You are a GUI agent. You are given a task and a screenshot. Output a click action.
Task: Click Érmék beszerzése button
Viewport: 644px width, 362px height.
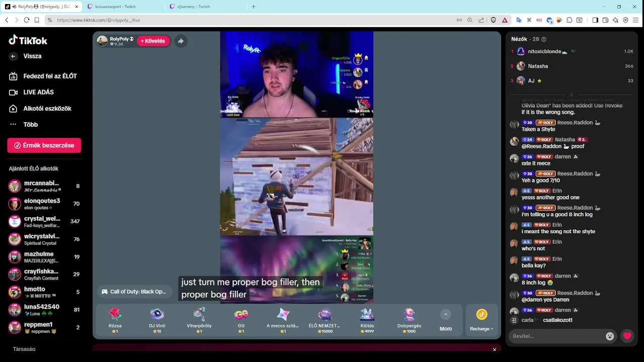click(x=44, y=145)
